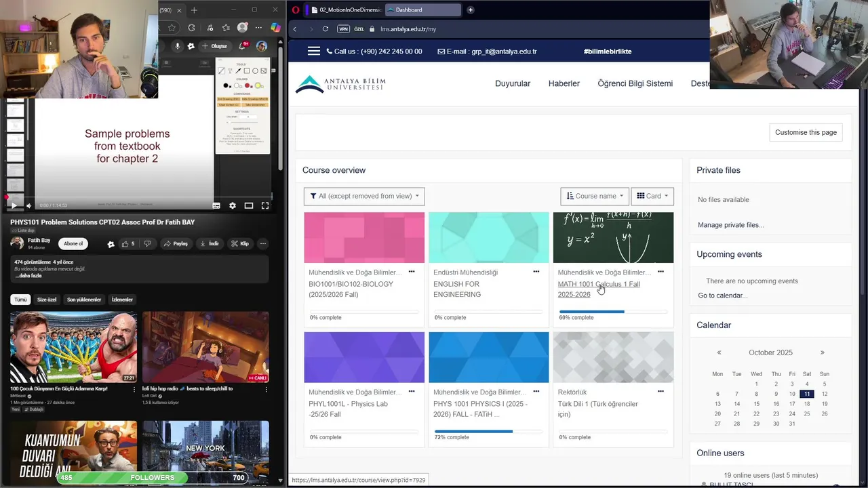868x488 pixels.
Task: Click the MATH 1001 60% progress bar
Action: (x=613, y=312)
